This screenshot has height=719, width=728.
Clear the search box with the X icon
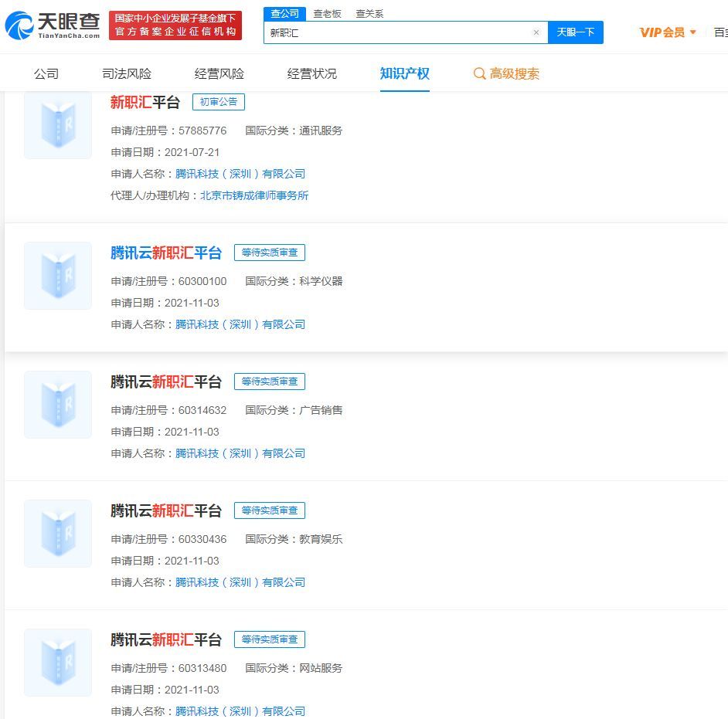[x=536, y=32]
